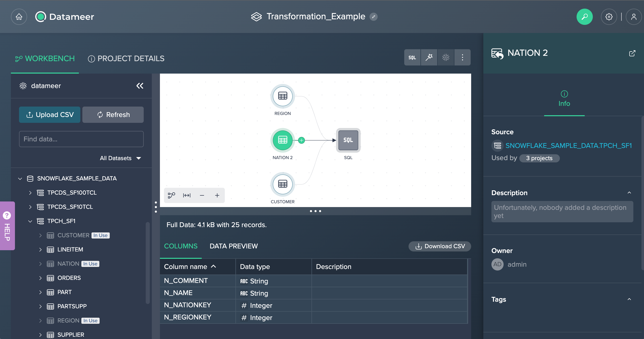Open the All Datasets filter dropdown
The height and width of the screenshot is (339, 644).
tap(120, 158)
